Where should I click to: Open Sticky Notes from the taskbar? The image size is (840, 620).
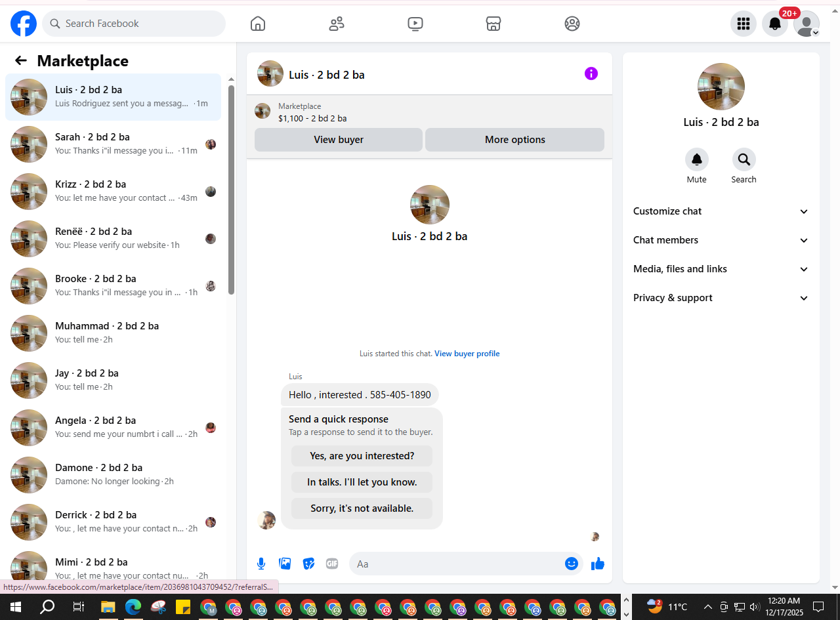pos(182,607)
